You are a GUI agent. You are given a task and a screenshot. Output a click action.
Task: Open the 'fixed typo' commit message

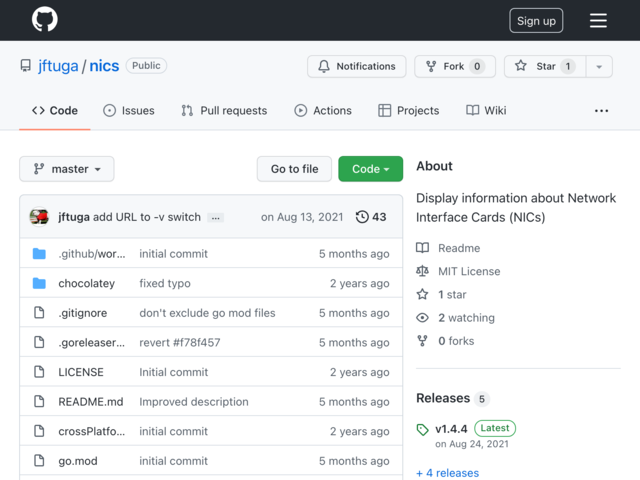165,283
